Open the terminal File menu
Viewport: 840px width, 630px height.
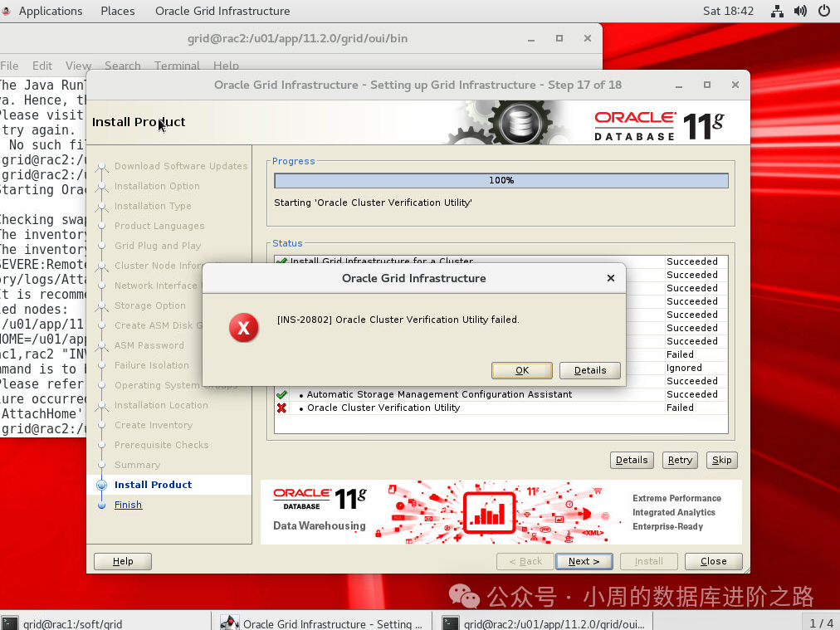coord(9,66)
